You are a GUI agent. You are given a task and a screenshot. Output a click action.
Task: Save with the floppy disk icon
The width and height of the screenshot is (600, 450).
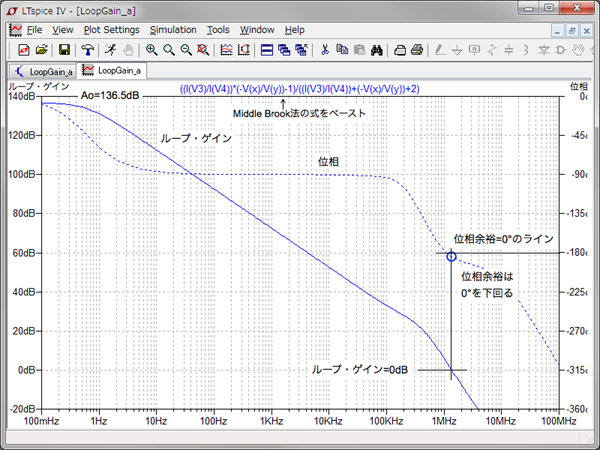(x=64, y=49)
